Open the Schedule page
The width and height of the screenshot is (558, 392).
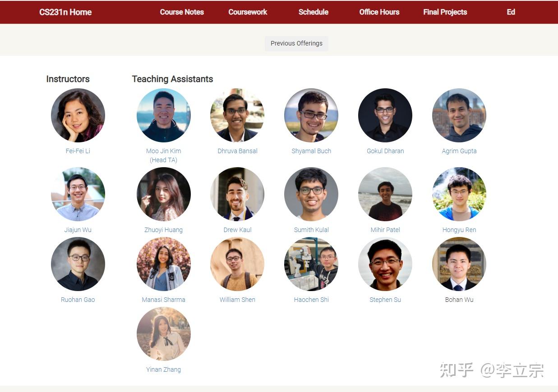pos(314,12)
